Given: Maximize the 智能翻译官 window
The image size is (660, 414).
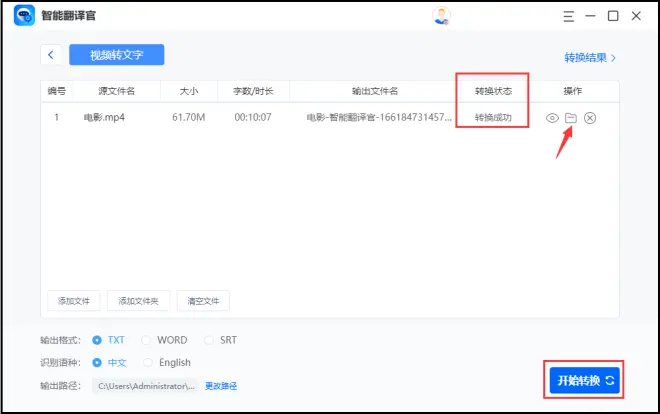Looking at the screenshot, I should 613,16.
